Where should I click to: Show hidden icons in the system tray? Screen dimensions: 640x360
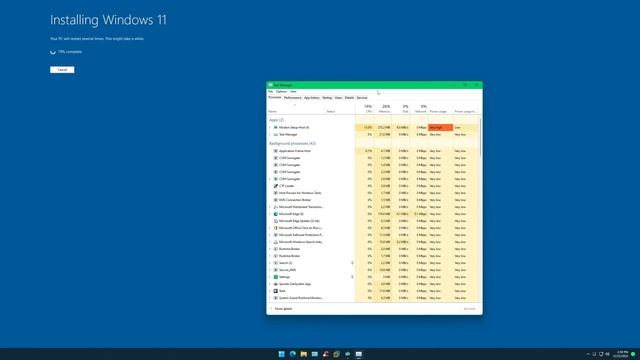pyautogui.click(x=588, y=354)
